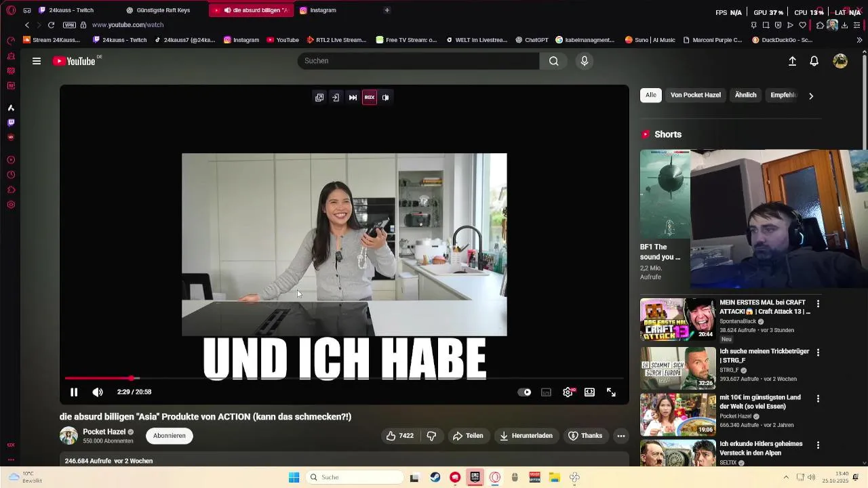Image resolution: width=868 pixels, height=488 pixels.
Task: Click the www.youtube.com/watch address field
Action: coord(128,25)
